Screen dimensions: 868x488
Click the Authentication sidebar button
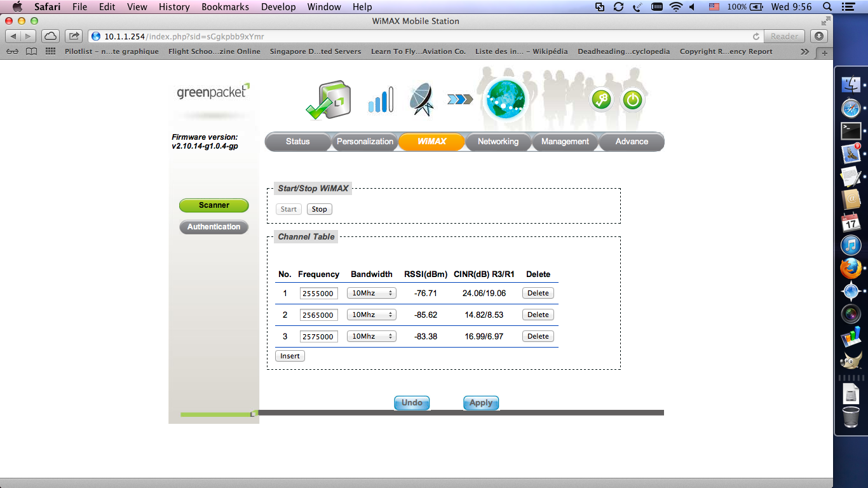[214, 227]
